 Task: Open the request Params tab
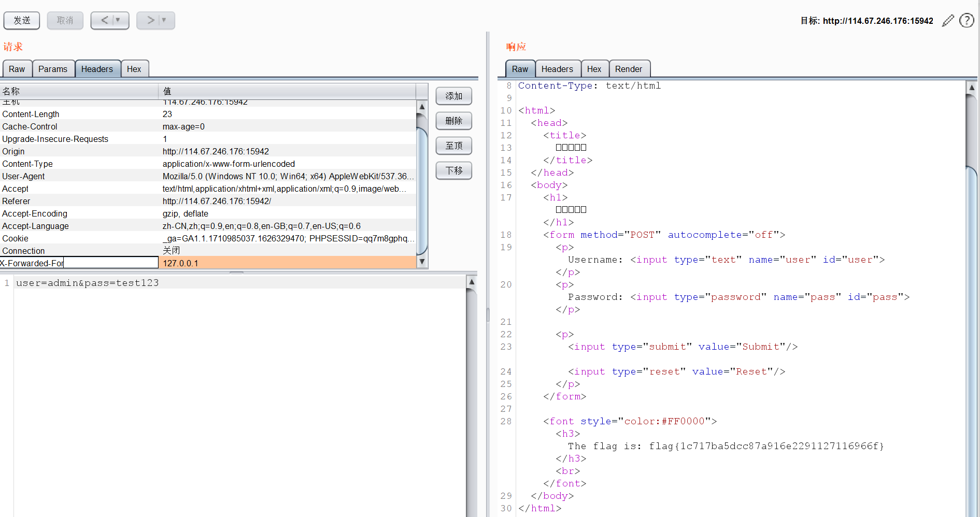coord(53,69)
